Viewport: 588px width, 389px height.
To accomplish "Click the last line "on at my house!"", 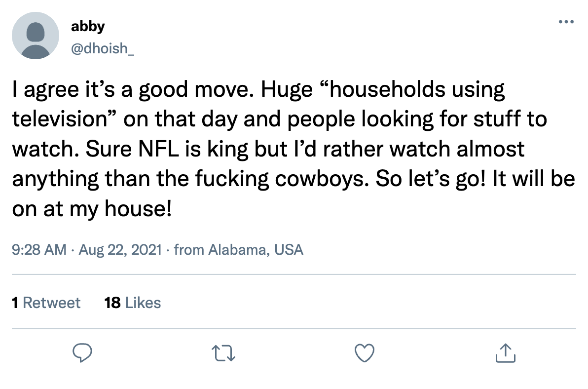I will point(91,209).
